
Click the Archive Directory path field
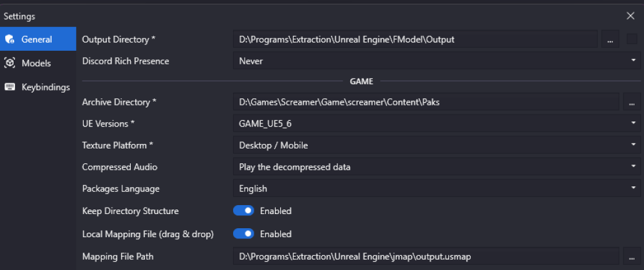425,102
